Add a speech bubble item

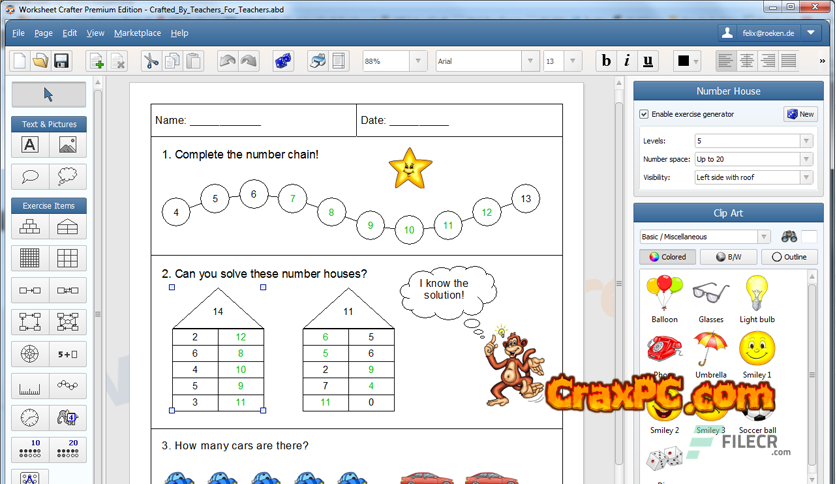(x=30, y=176)
